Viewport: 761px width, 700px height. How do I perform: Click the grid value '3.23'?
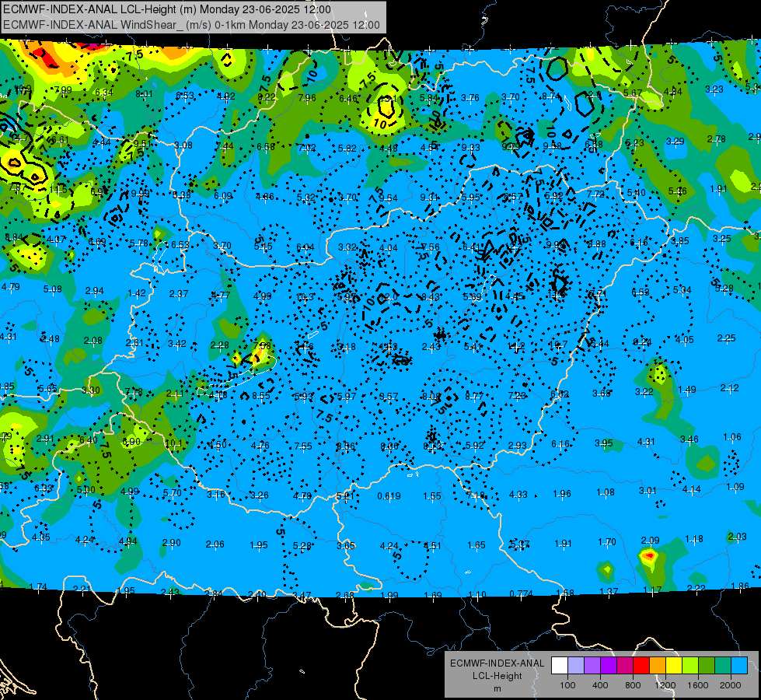(x=714, y=89)
